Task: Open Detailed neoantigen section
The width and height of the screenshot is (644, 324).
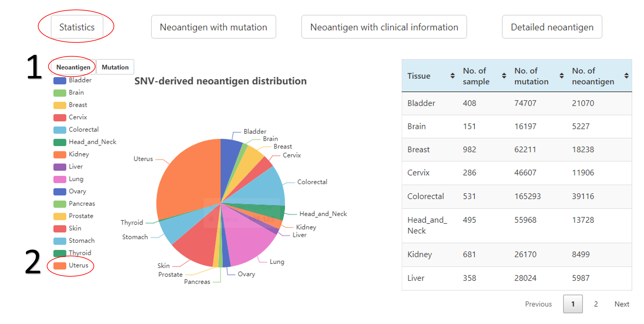Action: (552, 27)
